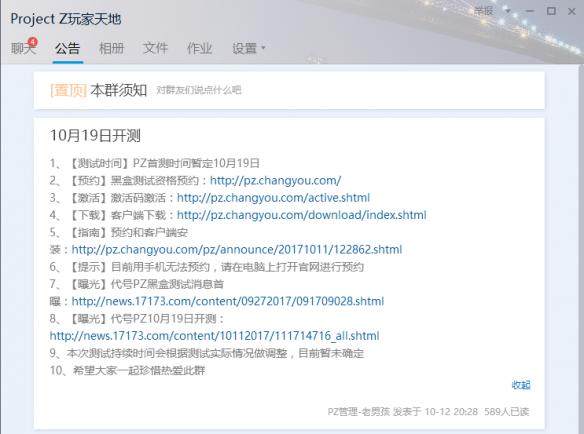Image resolution: width=584 pixels, height=434 pixels.
Task: Click line 9 about test duration adjustment
Action: [x=207, y=353]
